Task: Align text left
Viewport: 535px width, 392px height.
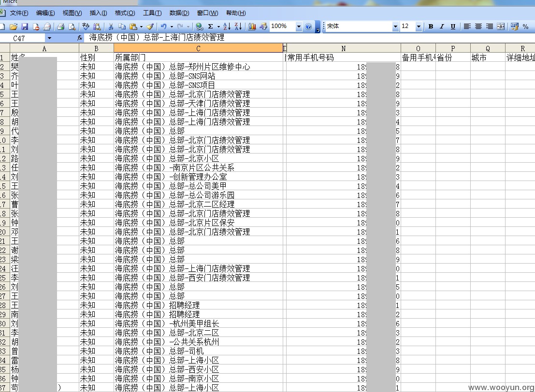Action: [x=467, y=26]
